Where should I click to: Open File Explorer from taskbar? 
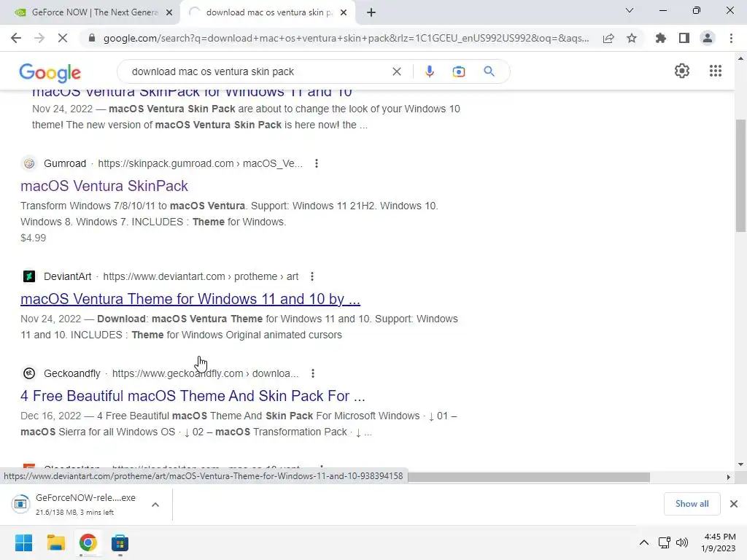click(55, 542)
